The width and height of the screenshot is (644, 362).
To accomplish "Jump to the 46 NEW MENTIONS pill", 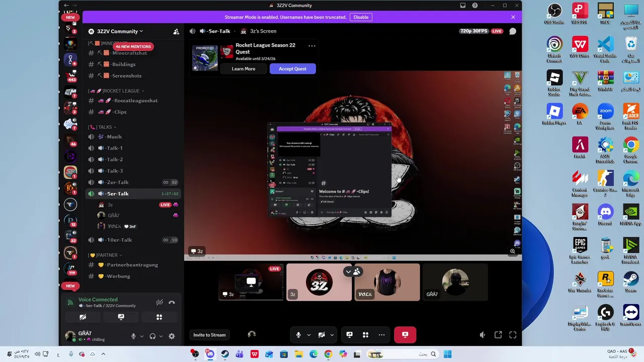I will (133, 46).
